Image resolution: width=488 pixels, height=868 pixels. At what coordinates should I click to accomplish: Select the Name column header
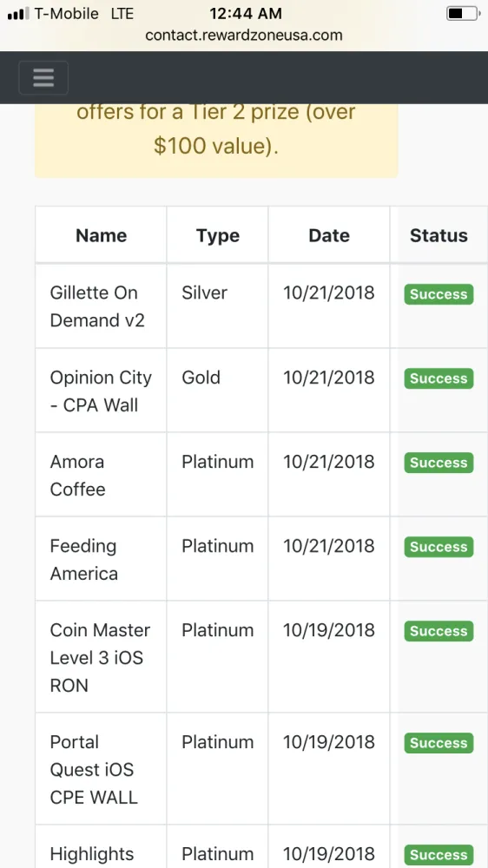[x=102, y=235]
